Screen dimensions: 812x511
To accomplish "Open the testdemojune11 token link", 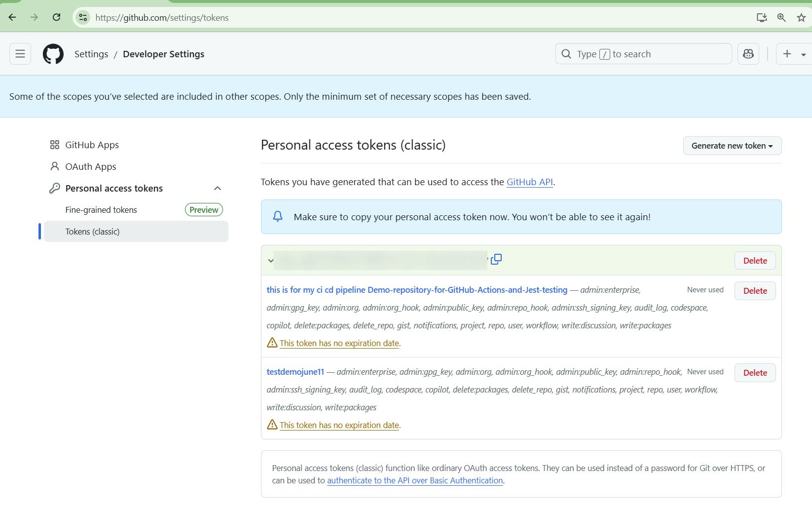I will tap(295, 372).
